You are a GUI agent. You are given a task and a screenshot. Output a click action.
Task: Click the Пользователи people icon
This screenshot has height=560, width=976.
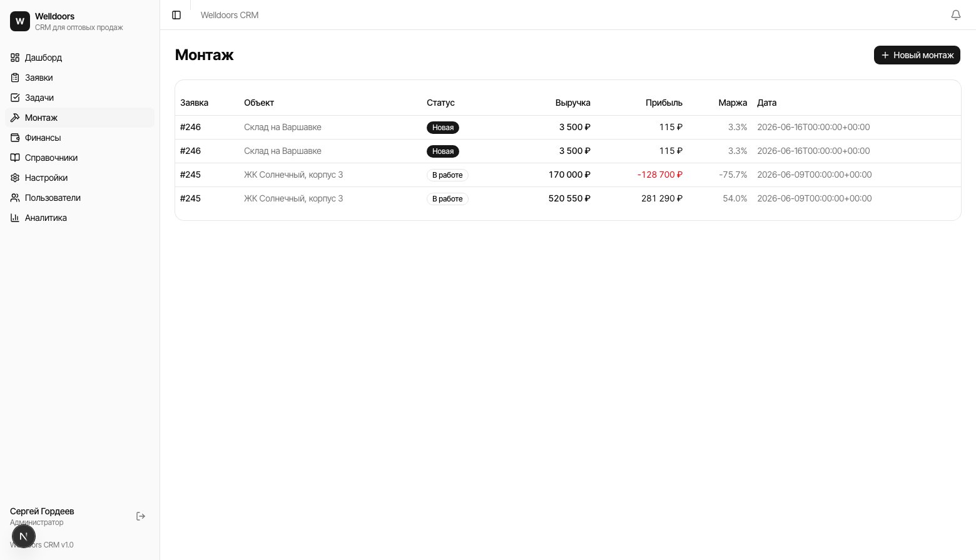coord(15,198)
